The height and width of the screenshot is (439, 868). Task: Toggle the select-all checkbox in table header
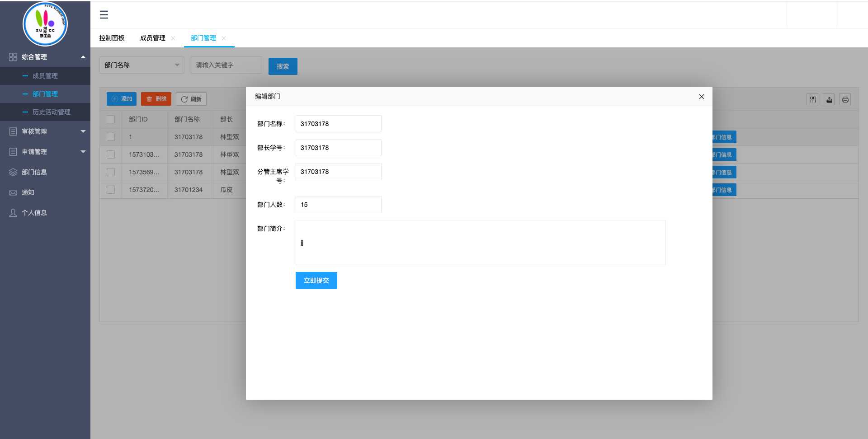(111, 119)
